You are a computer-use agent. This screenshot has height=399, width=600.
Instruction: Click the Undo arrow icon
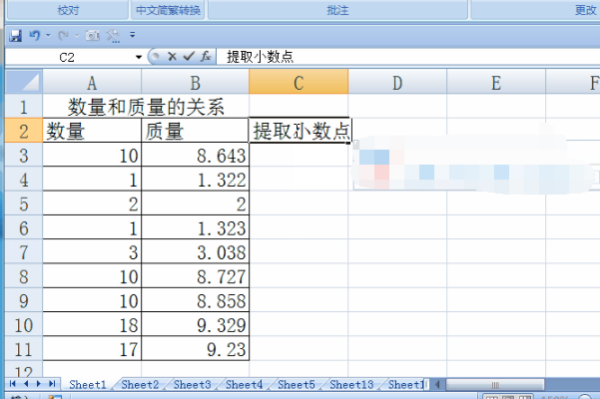[35, 36]
